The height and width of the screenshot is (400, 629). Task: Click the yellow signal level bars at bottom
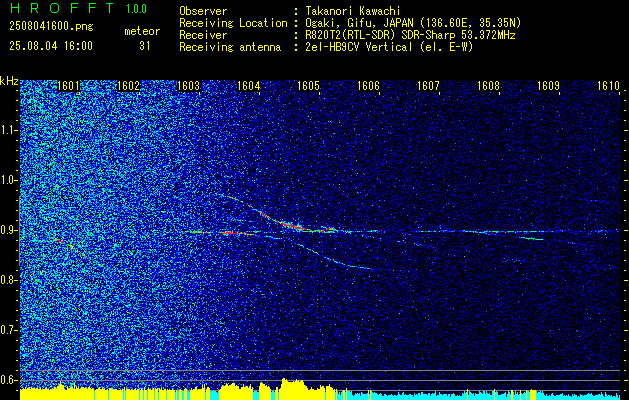click(x=177, y=391)
